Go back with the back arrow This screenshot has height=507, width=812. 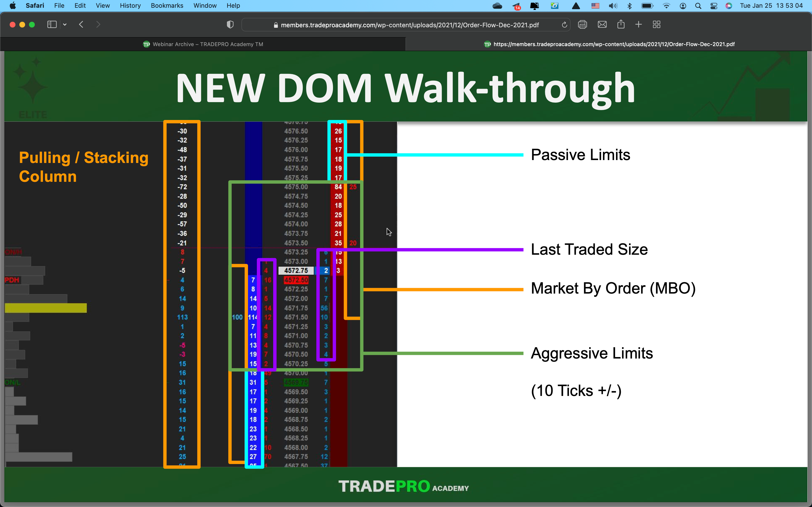tap(81, 24)
